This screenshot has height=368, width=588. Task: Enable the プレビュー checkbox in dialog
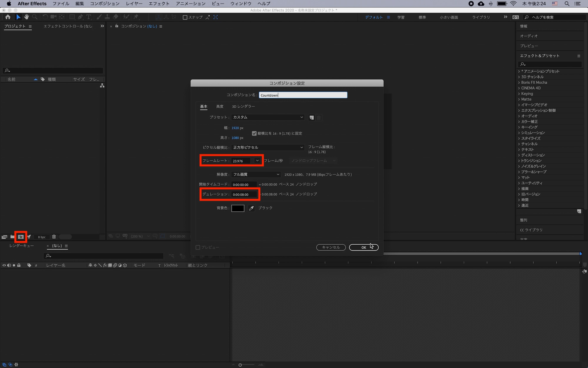click(198, 247)
